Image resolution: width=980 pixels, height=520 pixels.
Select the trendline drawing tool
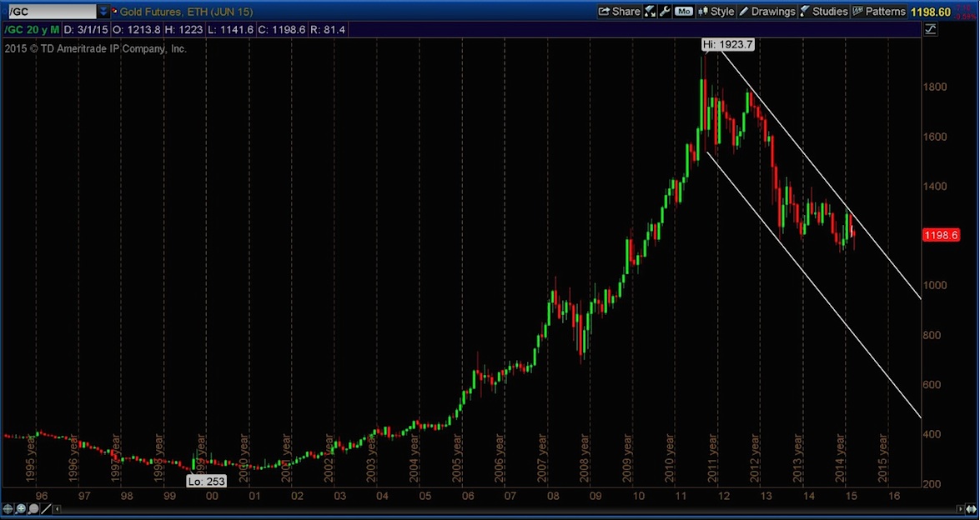(x=46, y=509)
